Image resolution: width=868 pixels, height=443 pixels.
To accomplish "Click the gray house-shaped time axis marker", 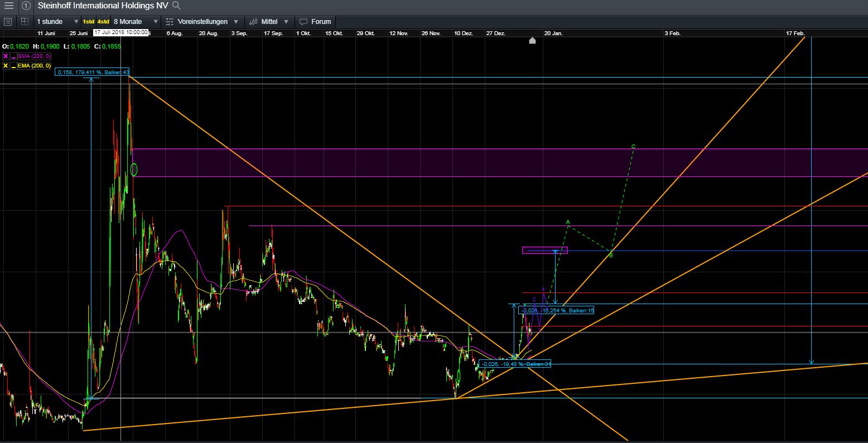I will 532,40.
